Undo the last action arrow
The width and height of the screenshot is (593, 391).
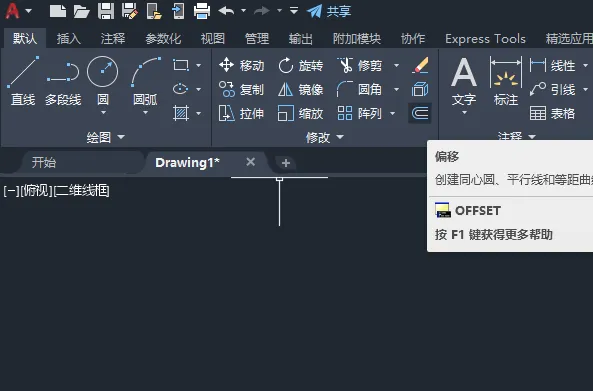[227, 11]
